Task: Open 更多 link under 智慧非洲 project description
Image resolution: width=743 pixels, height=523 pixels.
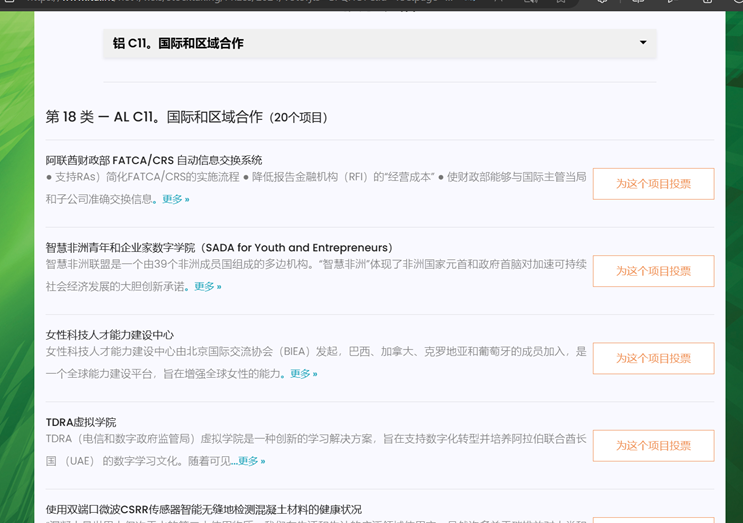Action: pos(208,286)
